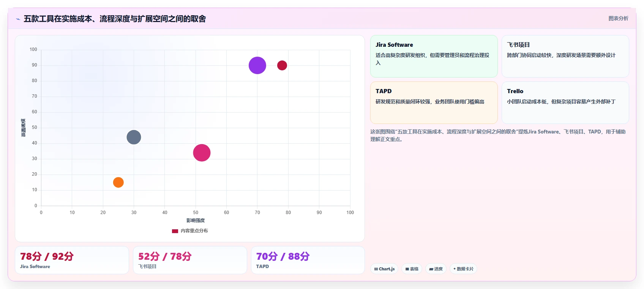Click the summary paragraph starting with 这张图围绕
Viewport: 644px width, 289px height.
point(498,135)
